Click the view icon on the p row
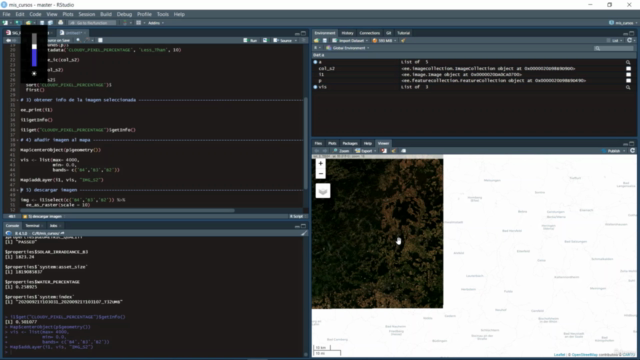The width and height of the screenshot is (640, 360). pyautogui.click(x=629, y=81)
